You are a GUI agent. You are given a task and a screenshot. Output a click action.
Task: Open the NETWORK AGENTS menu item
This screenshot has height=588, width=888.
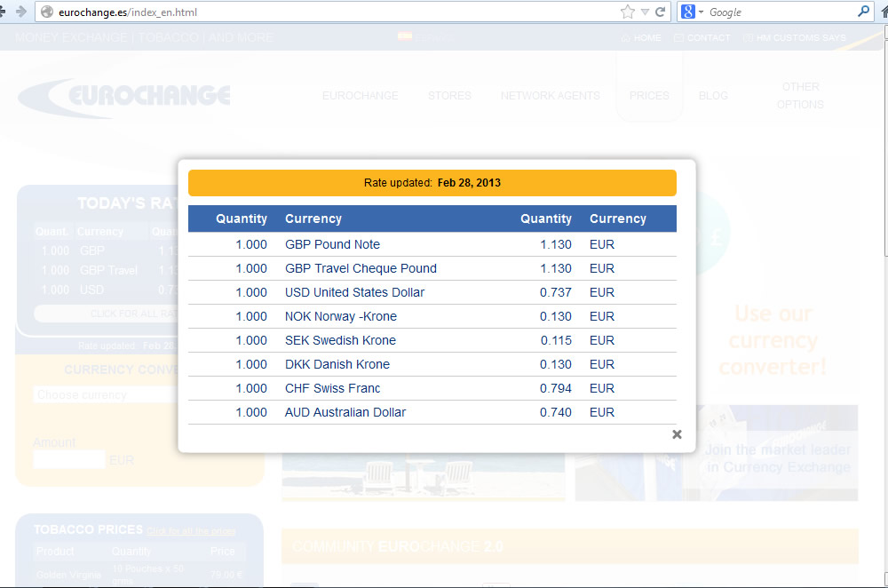[551, 96]
